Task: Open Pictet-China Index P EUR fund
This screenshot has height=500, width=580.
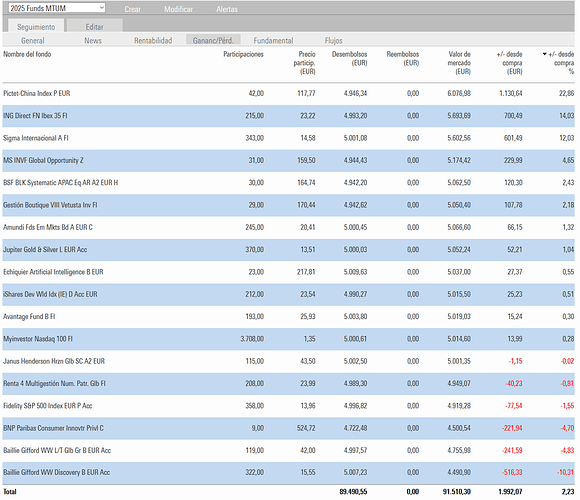Action: 37,94
